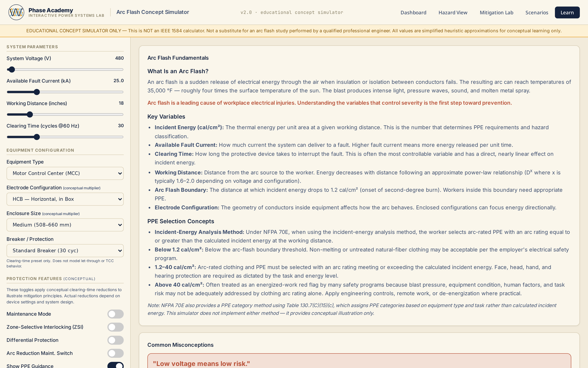Viewport: 588px width, 368px height.
Task: Click the Phase Academy title text
Action: (51, 10)
